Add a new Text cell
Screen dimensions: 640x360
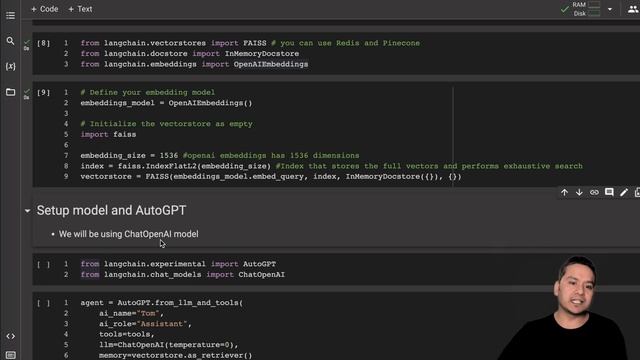point(80,9)
